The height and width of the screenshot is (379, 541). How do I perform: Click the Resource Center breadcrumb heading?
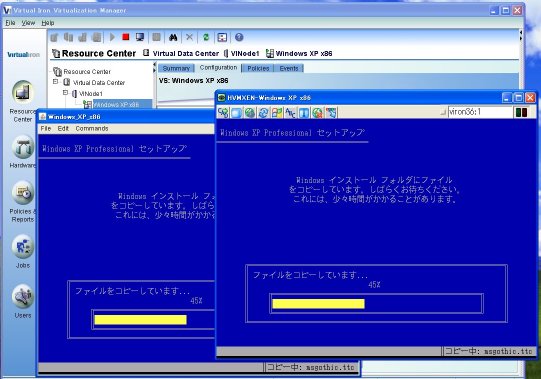pyautogui.click(x=94, y=54)
